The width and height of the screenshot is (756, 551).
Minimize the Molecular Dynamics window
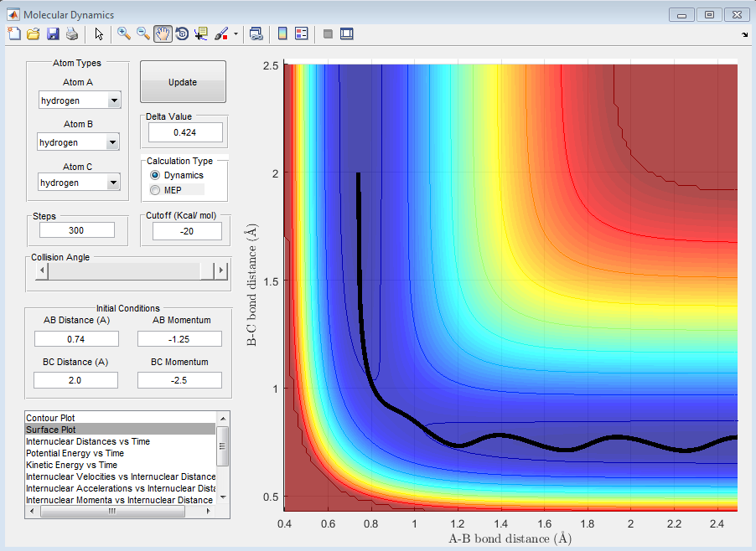681,15
